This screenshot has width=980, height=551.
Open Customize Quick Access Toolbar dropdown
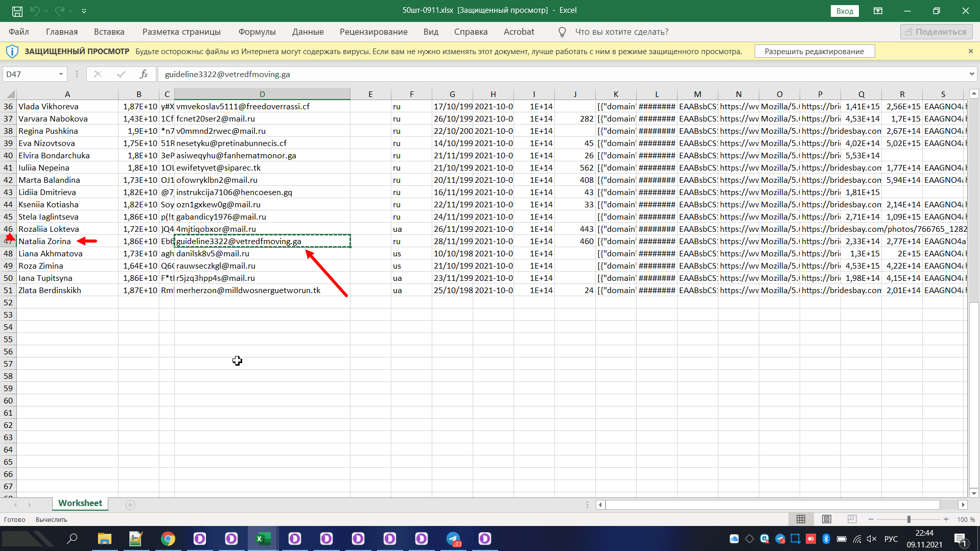(x=84, y=11)
